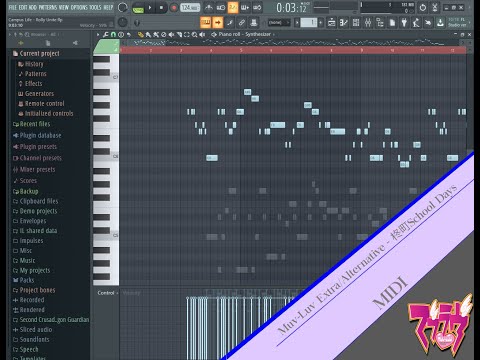Open the mixer faders icon

click(x=368, y=23)
